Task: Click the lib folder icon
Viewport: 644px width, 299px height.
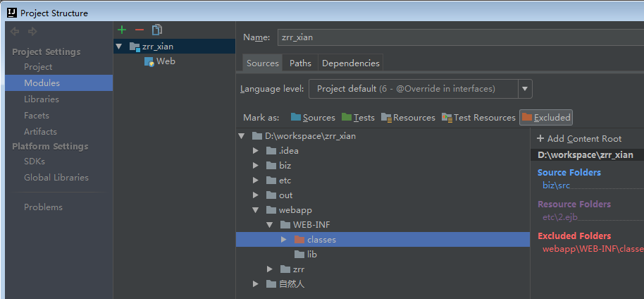Action: point(299,254)
